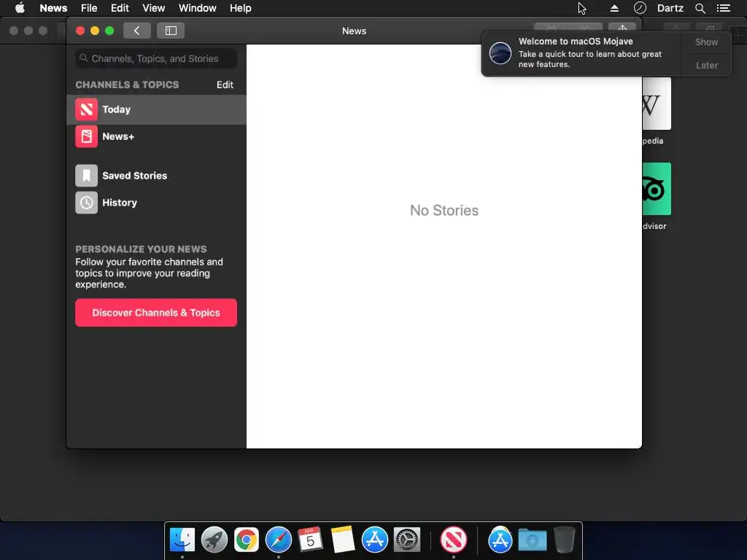
Task: Open News+ in the sidebar
Action: coord(156,136)
